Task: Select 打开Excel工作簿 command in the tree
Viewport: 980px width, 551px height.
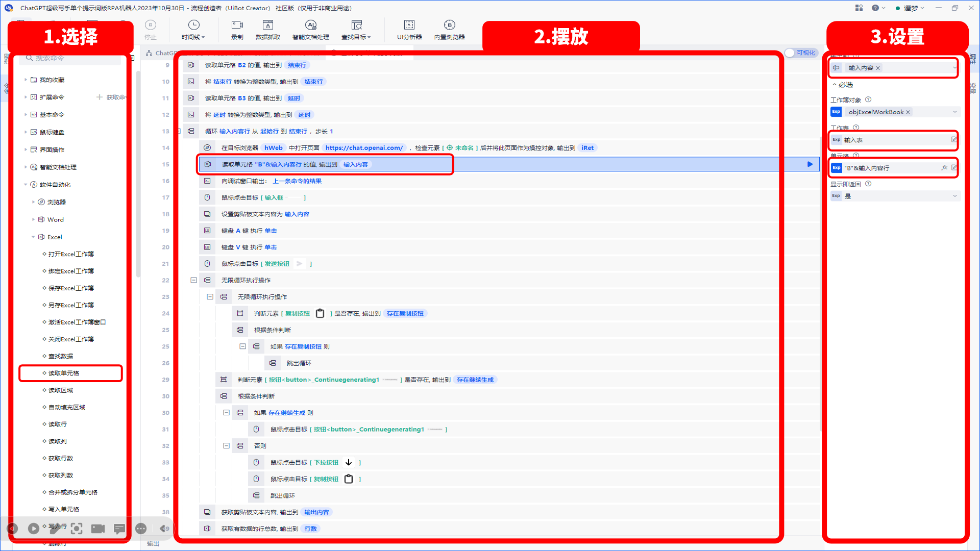Action: 71,254
